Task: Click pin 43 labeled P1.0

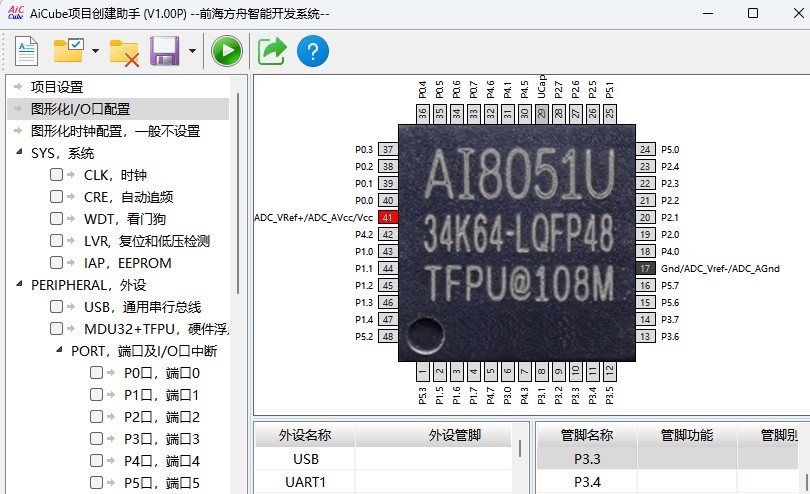Action: [388, 251]
